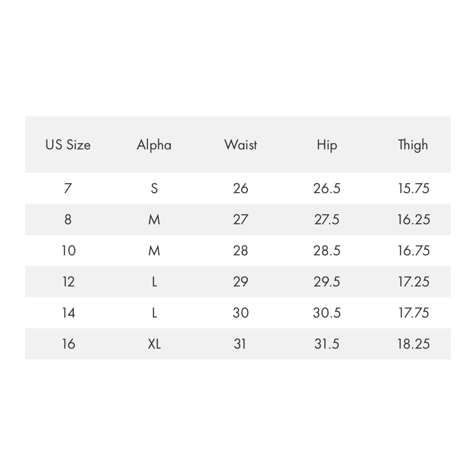Viewport: 476px width, 476px height.
Task: Select US size 7 cell
Action: [x=68, y=188]
